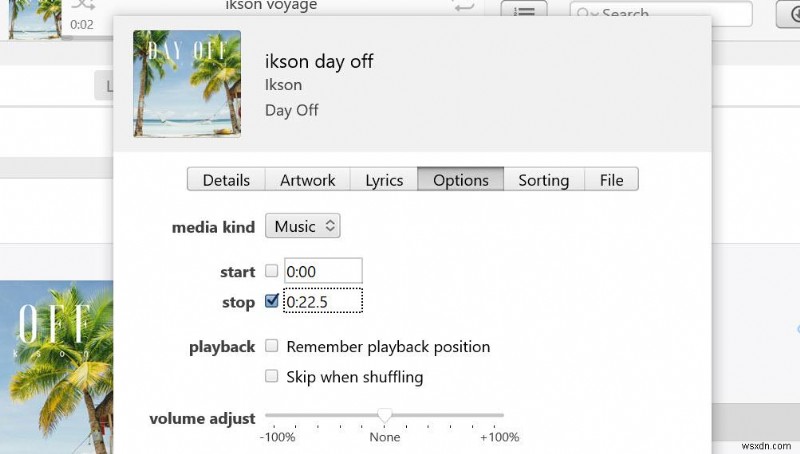Screen dimensions: 800x454
Task: Click the Day Off album artwork thumbnail
Action: pos(187,84)
